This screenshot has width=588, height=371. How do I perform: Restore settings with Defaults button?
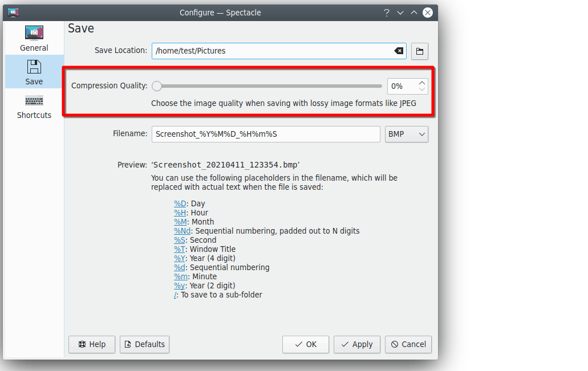coord(145,344)
